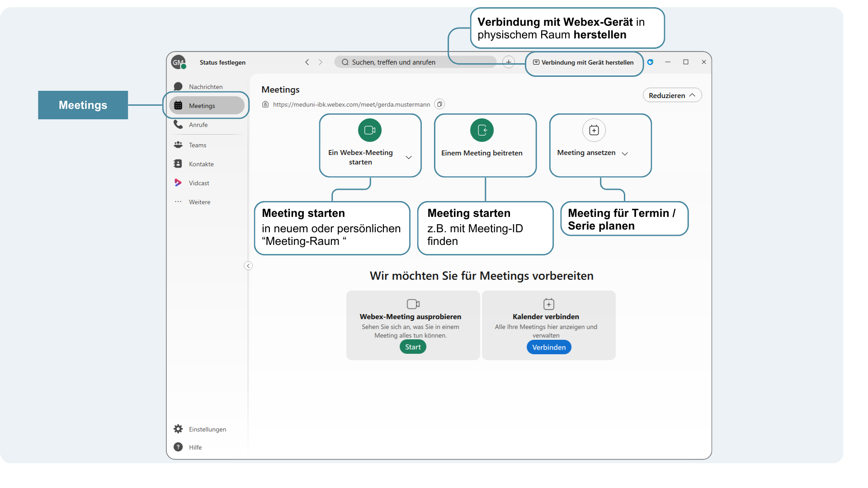Click the green video camera start-meeting icon
The height and width of the screenshot is (488, 868).
point(370,130)
